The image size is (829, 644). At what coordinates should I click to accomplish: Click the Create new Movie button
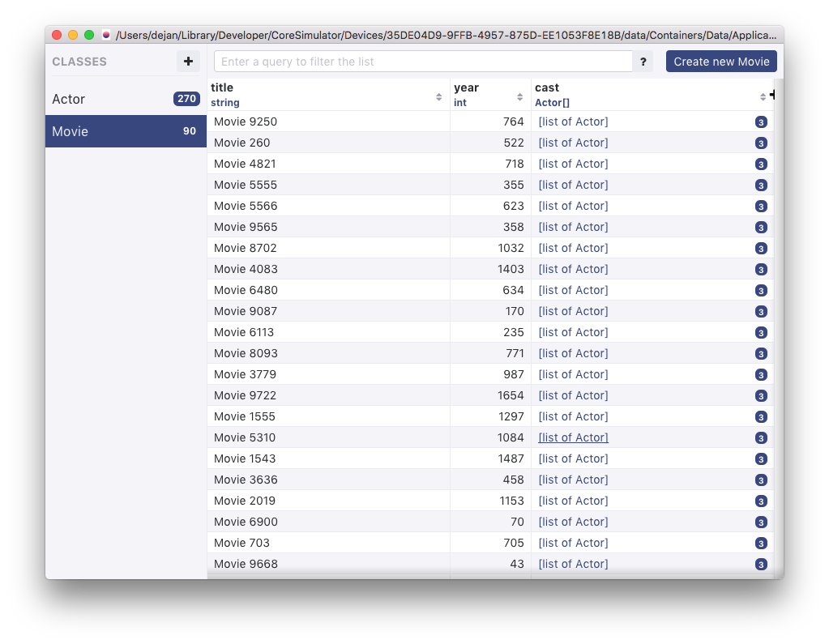pos(721,62)
